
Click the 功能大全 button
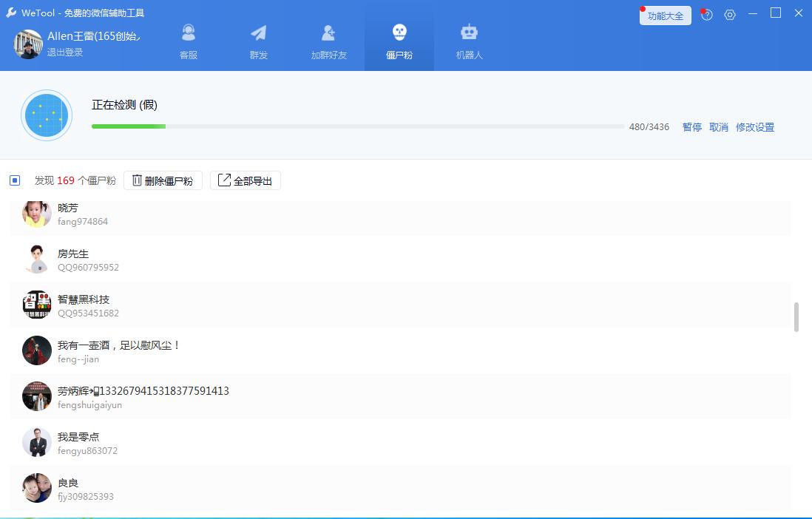coord(665,16)
